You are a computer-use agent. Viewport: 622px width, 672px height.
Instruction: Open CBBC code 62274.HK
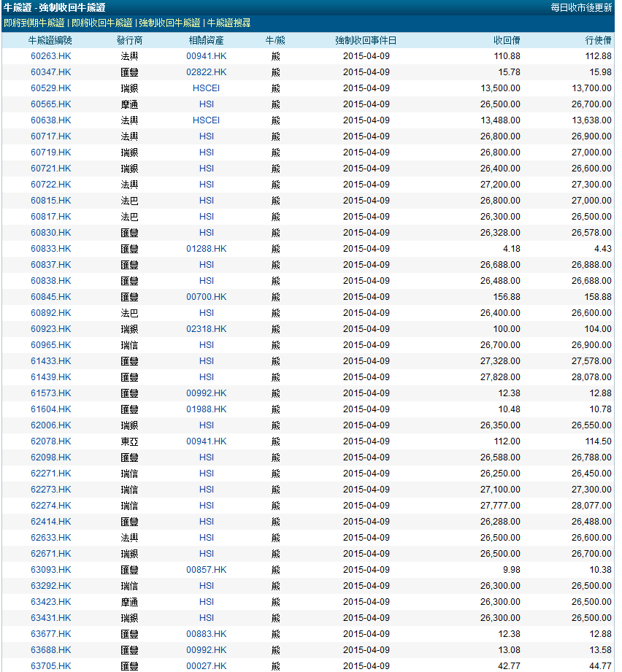[51, 506]
